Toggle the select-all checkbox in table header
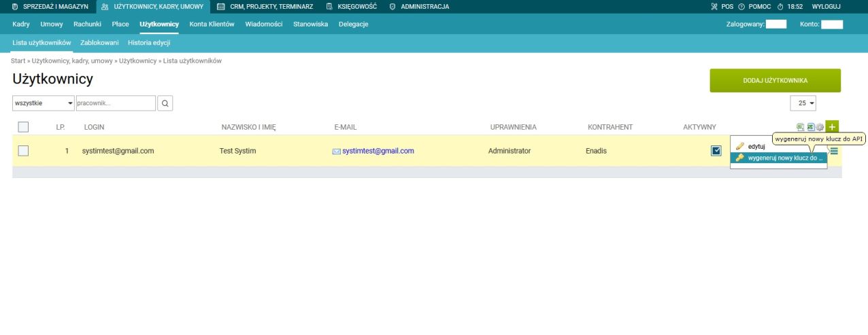Screen dimensions: 868x335 (x=23, y=126)
